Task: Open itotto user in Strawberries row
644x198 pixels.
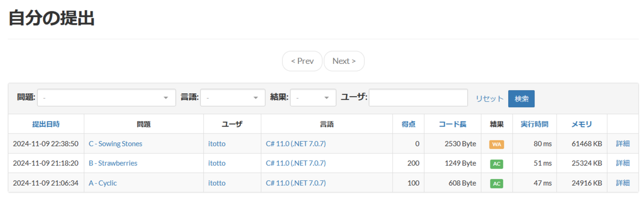Action: 217,163
